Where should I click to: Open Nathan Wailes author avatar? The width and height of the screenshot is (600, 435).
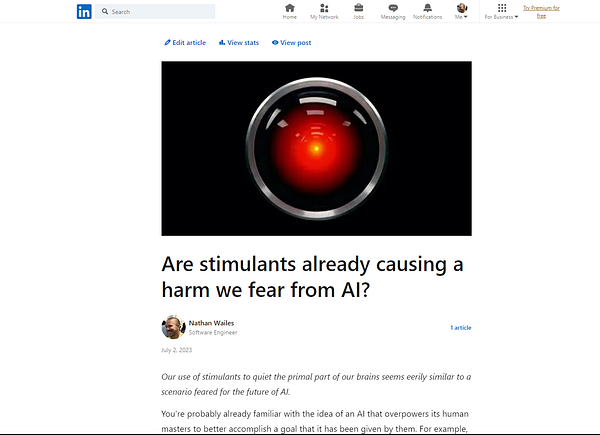click(173, 327)
